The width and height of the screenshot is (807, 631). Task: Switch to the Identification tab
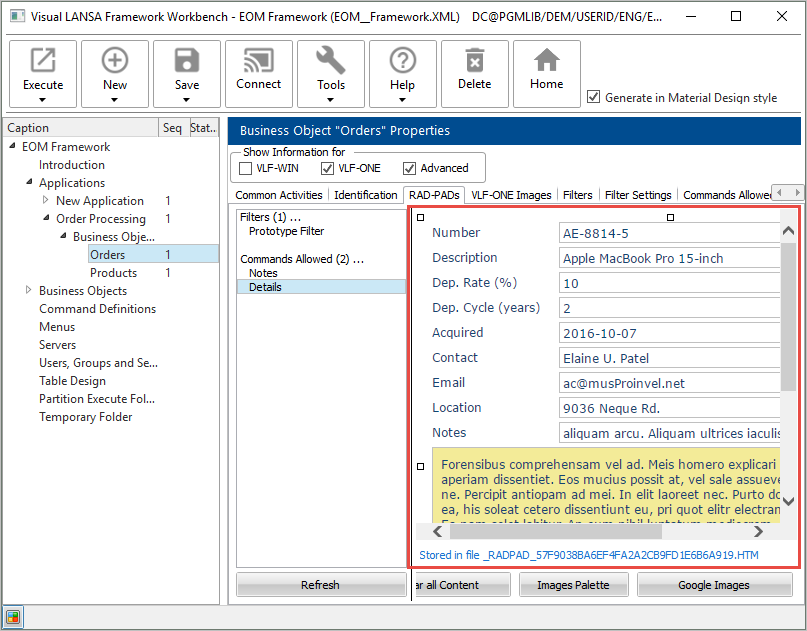(x=365, y=195)
